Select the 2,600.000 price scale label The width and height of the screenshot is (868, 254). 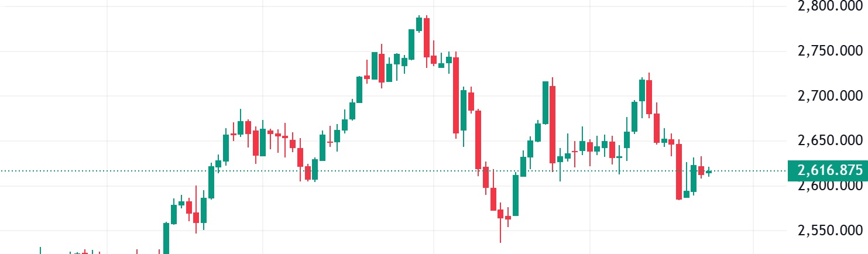(x=830, y=186)
